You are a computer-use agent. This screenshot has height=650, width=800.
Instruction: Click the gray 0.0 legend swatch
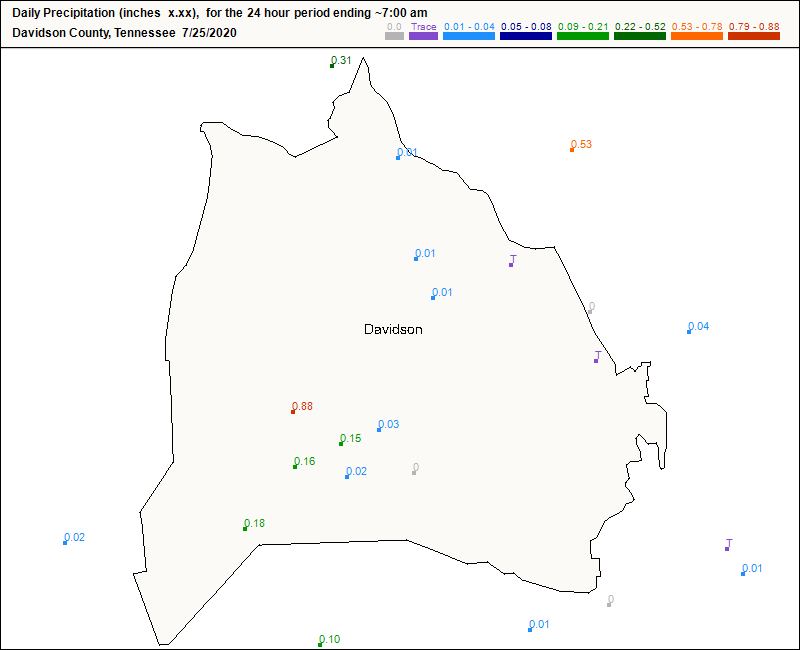(394, 36)
